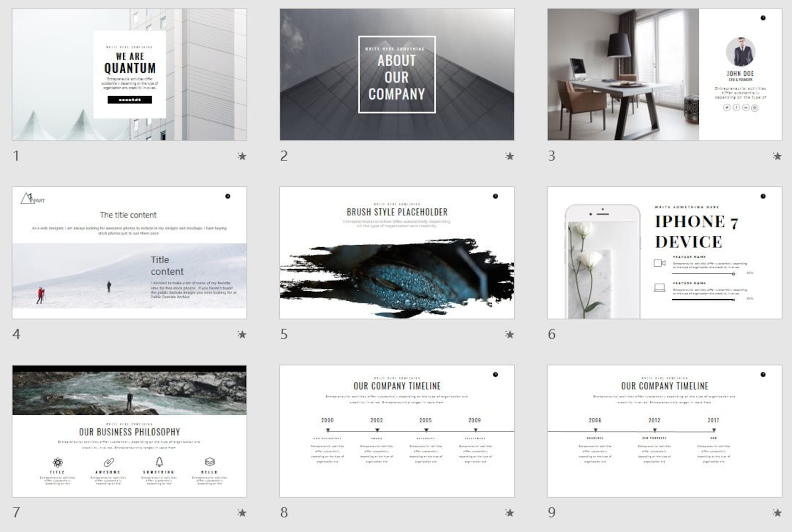Select slide 5 'Brush Style Placeholder' thumbnail
792x532 pixels.
[x=397, y=253]
